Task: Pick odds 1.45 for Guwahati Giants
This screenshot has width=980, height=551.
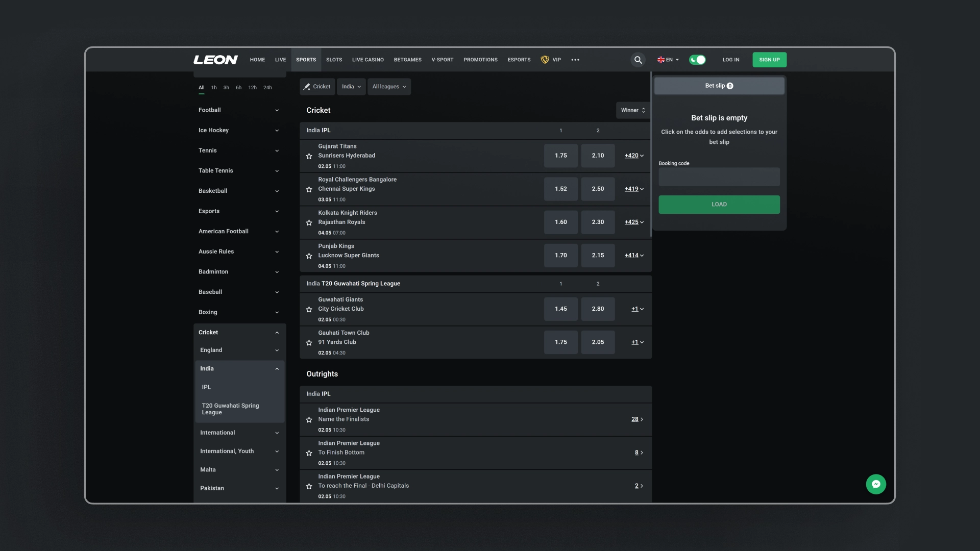Action: click(x=561, y=309)
